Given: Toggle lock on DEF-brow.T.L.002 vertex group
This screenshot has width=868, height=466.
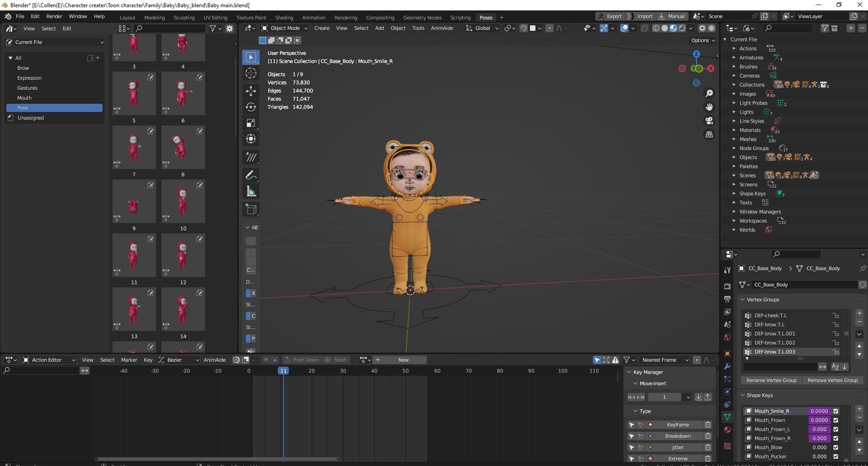Looking at the screenshot, I should pos(835,343).
